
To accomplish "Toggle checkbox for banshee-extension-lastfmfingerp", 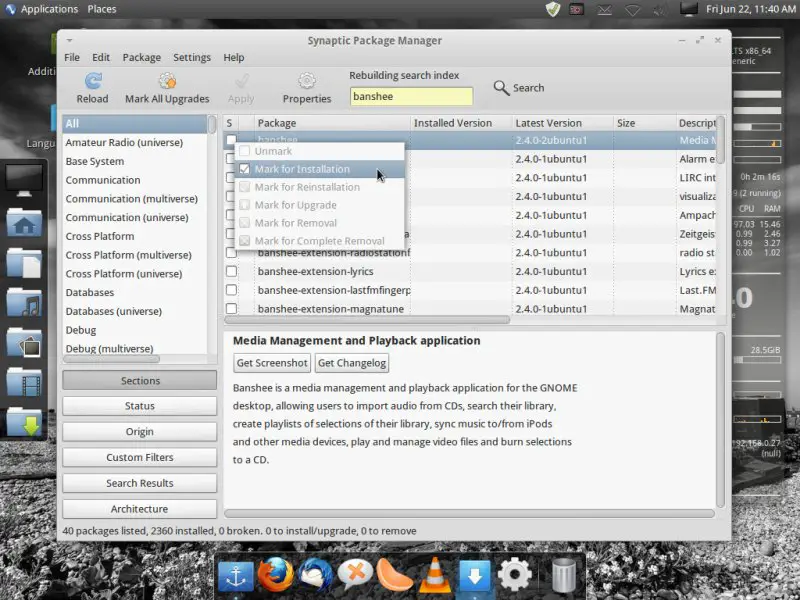I will coord(232,290).
